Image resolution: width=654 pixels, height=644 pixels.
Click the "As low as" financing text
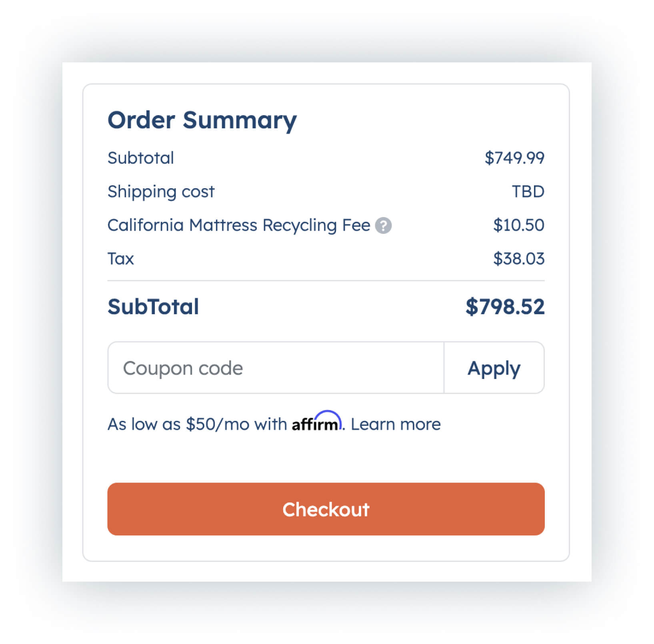[144, 424]
